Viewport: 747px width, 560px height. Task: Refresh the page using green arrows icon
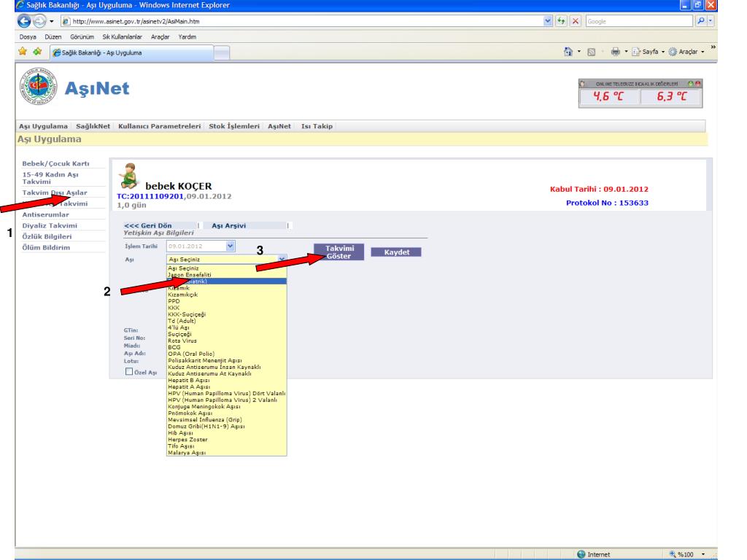[x=561, y=21]
